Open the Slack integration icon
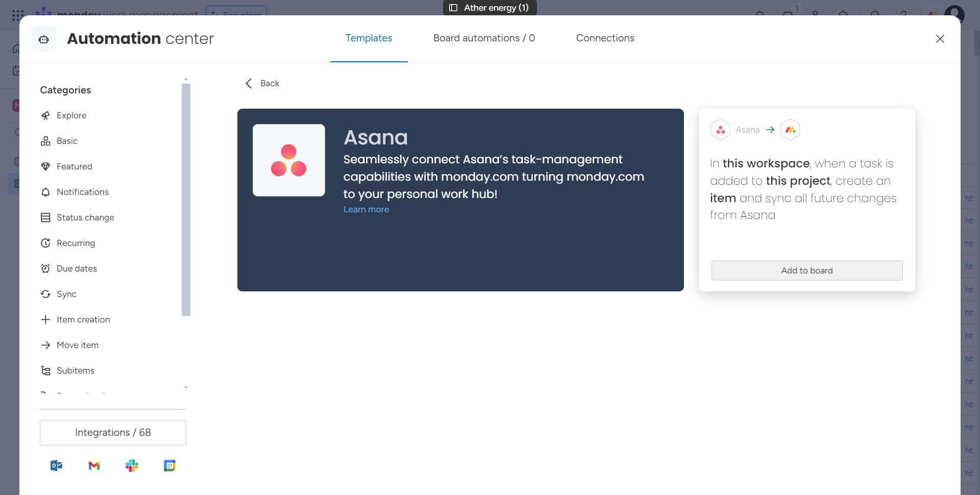This screenshot has height=495, width=980. 132,465
